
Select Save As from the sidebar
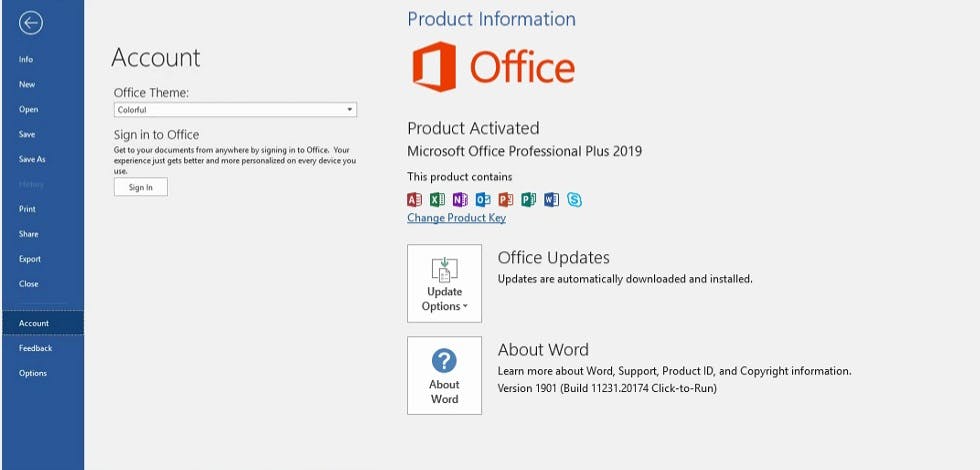[32, 159]
